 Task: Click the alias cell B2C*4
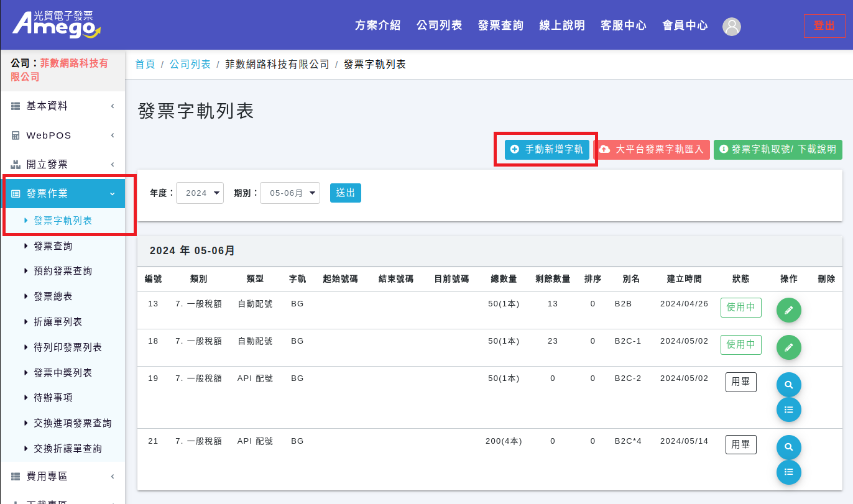(628, 441)
